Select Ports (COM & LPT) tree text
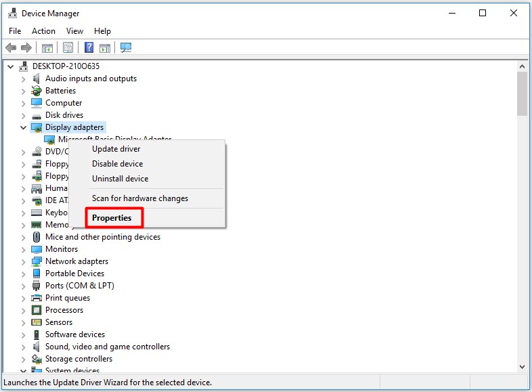 point(80,286)
